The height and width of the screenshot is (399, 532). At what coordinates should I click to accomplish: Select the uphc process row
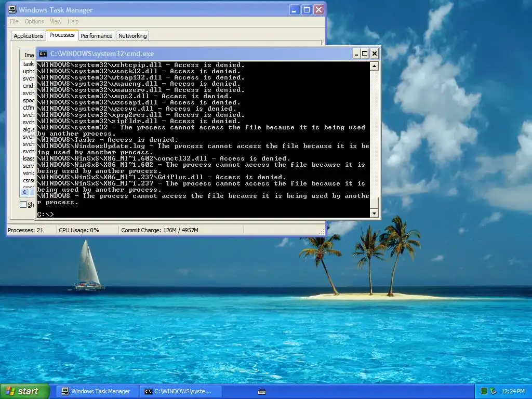[x=29, y=71]
